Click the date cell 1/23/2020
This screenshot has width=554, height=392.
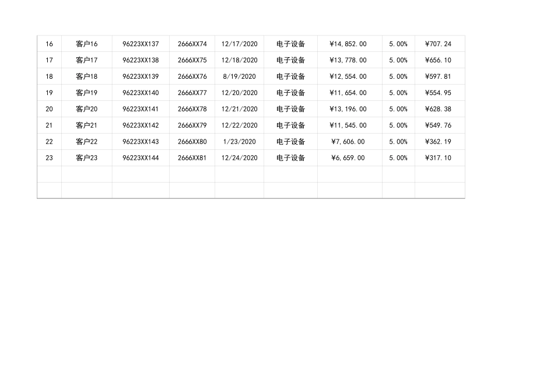coord(239,142)
